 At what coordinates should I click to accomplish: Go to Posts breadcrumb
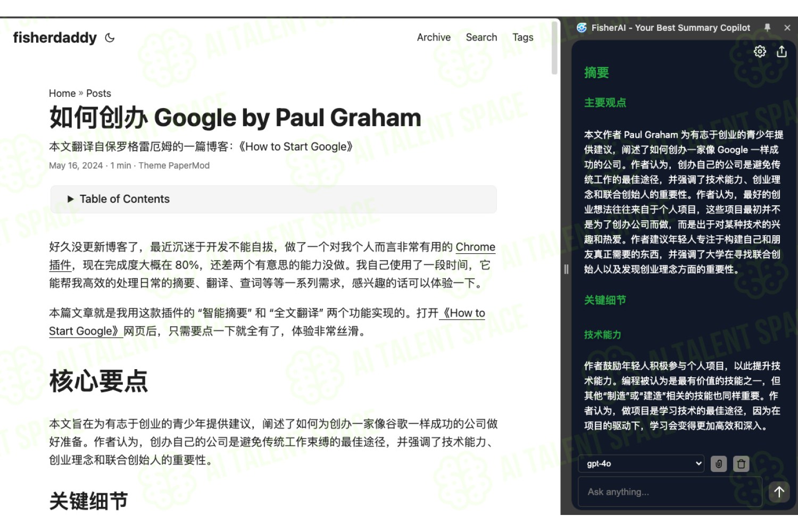[98, 94]
